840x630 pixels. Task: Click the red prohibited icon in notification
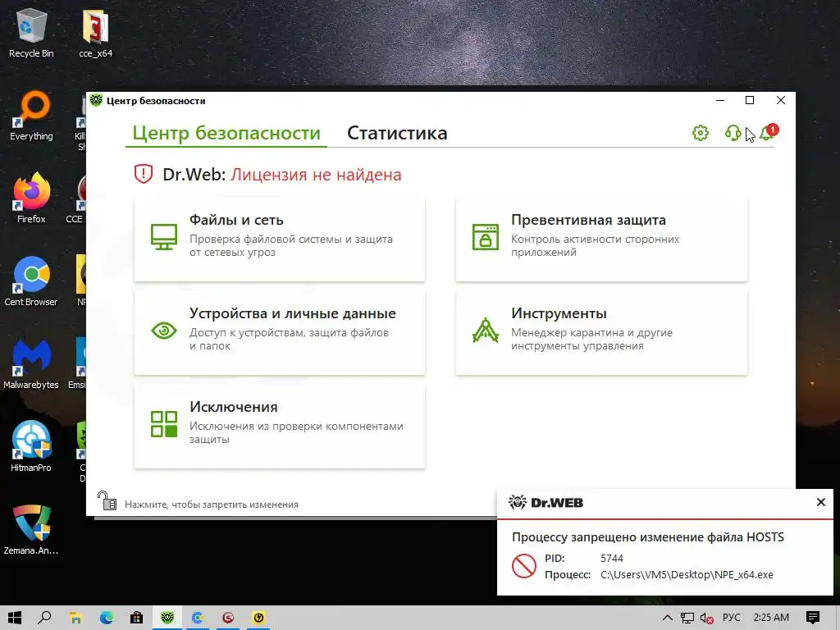524,566
